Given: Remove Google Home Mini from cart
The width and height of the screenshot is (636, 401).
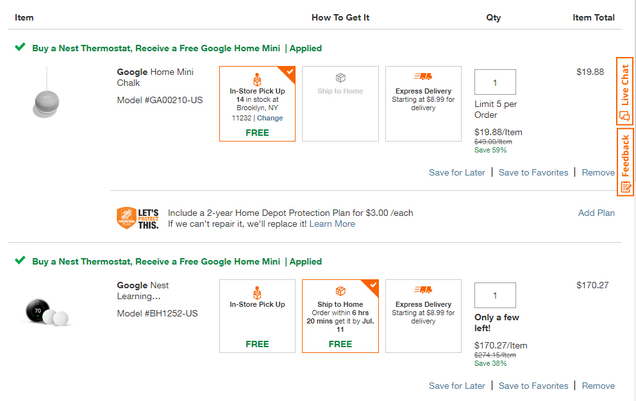Looking at the screenshot, I should [598, 172].
